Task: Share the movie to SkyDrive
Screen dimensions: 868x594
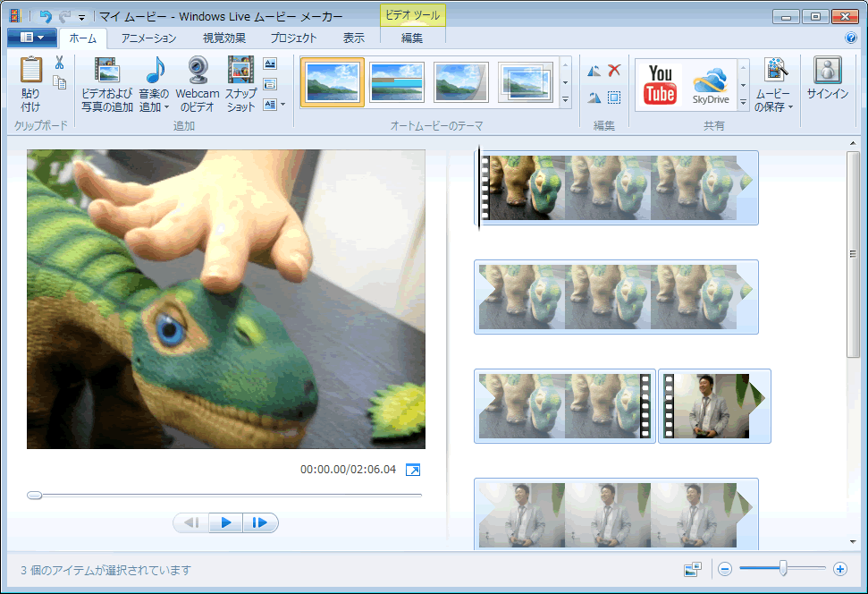Action: click(712, 84)
